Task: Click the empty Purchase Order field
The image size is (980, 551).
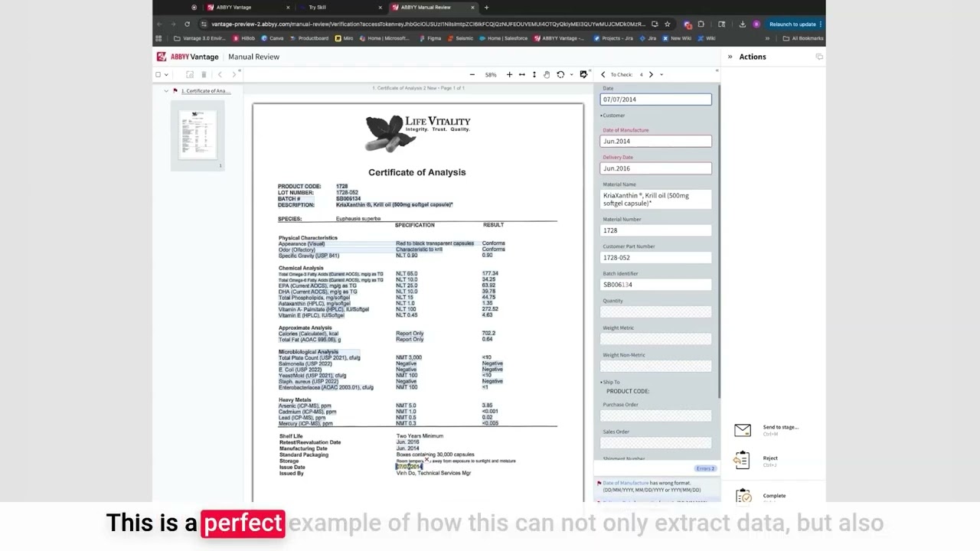Action: click(x=655, y=416)
